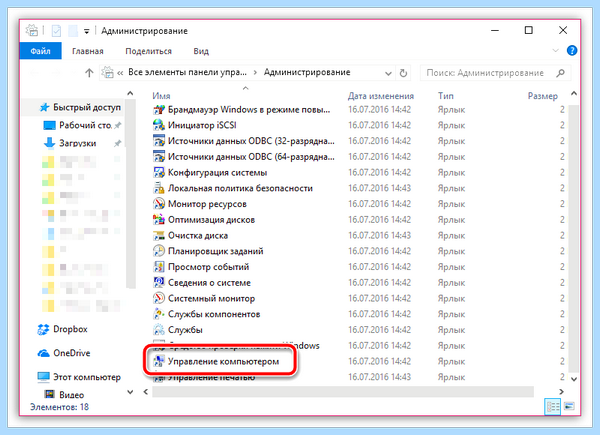Click the iSCSI Initiator icon

click(x=159, y=125)
